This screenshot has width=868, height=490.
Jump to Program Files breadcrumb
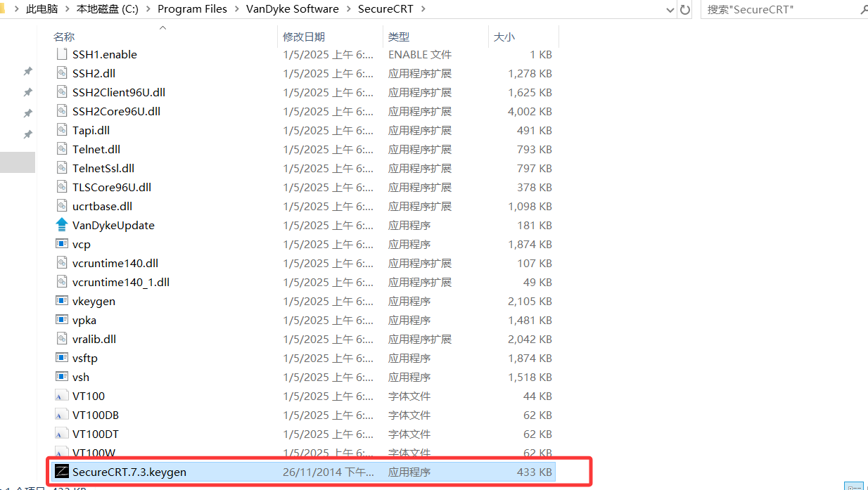(193, 9)
